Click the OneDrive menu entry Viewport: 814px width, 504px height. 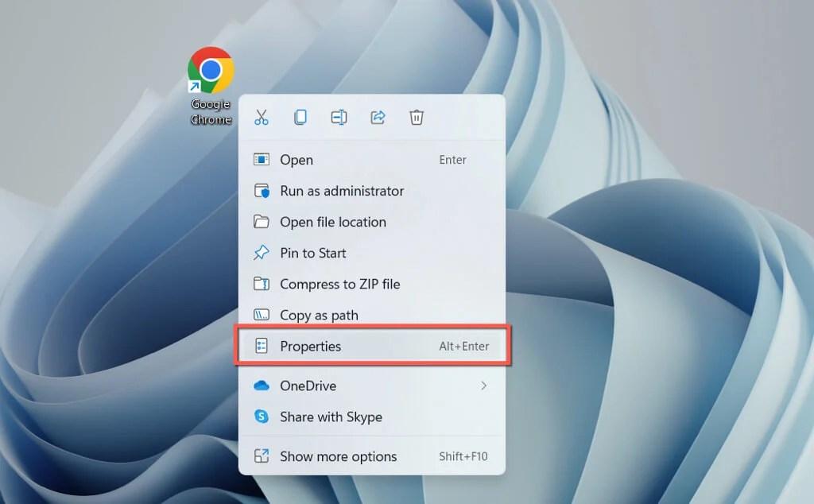pos(372,386)
